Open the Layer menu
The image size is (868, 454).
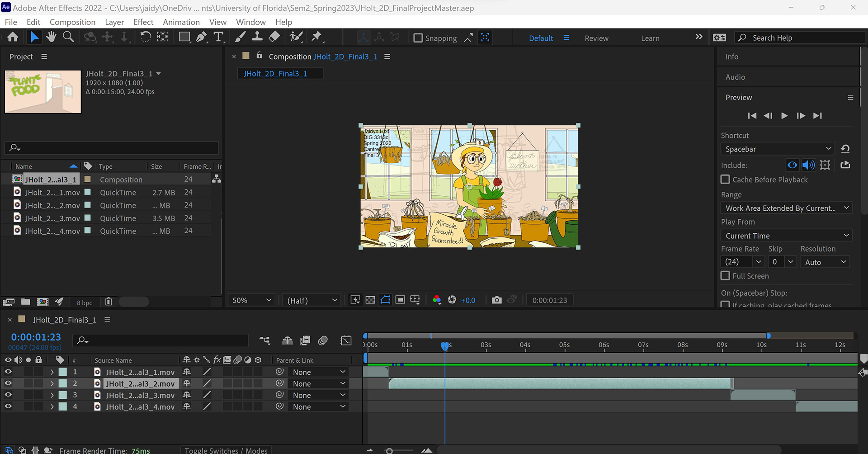pyautogui.click(x=114, y=22)
